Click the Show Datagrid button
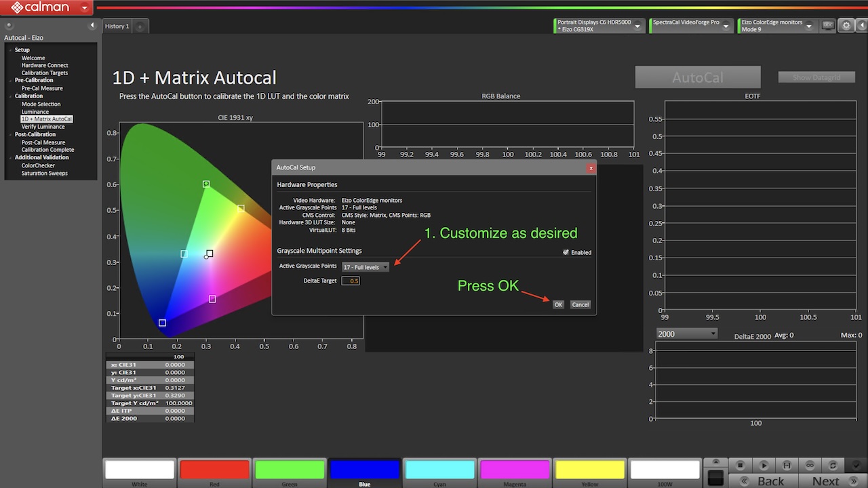The height and width of the screenshot is (488, 868). point(816,77)
